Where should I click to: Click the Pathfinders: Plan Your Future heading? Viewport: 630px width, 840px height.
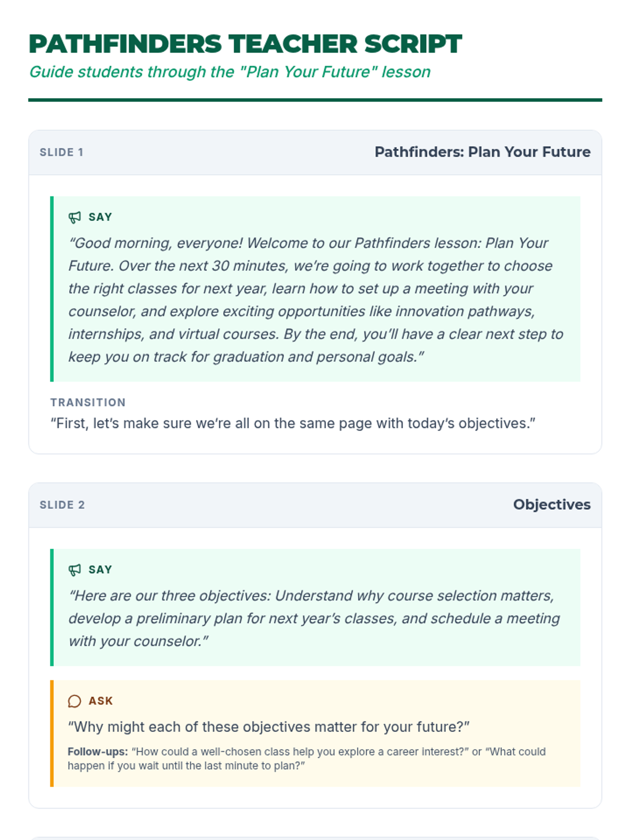(482, 152)
